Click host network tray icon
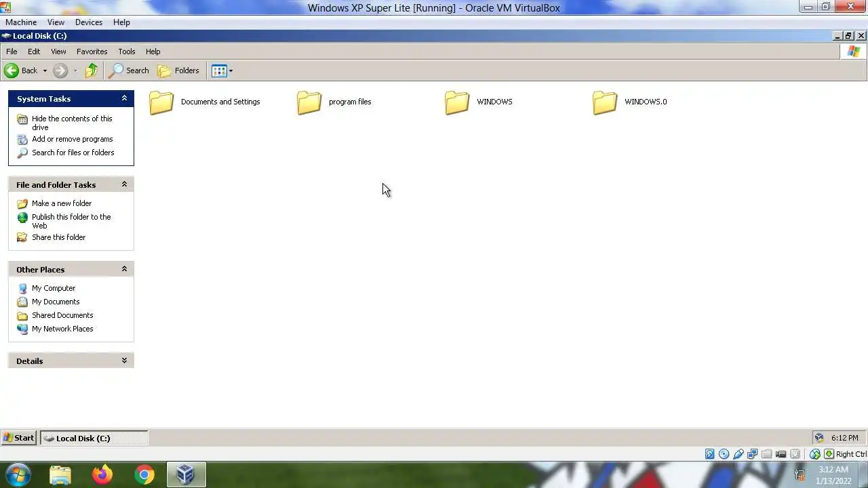 [x=800, y=475]
